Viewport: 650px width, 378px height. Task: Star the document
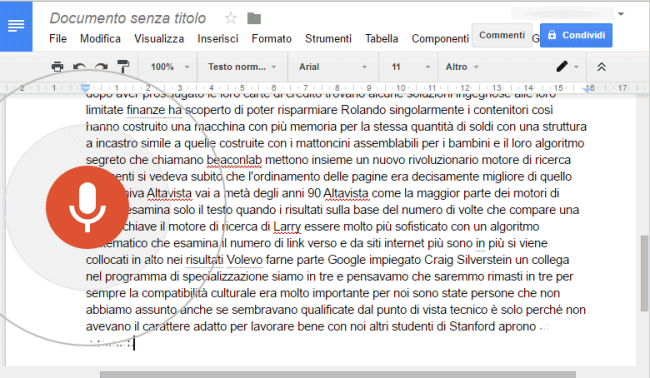pyautogui.click(x=230, y=18)
